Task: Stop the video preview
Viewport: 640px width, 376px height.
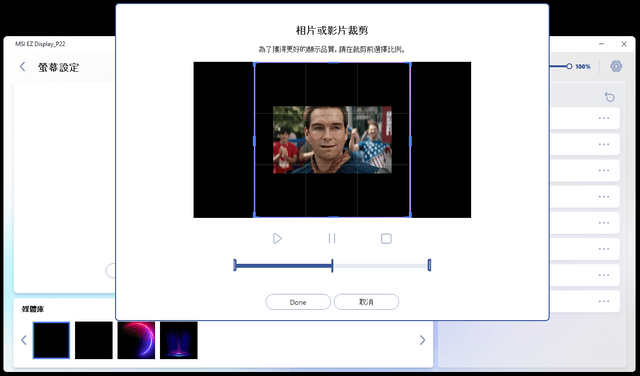Action: click(x=386, y=238)
